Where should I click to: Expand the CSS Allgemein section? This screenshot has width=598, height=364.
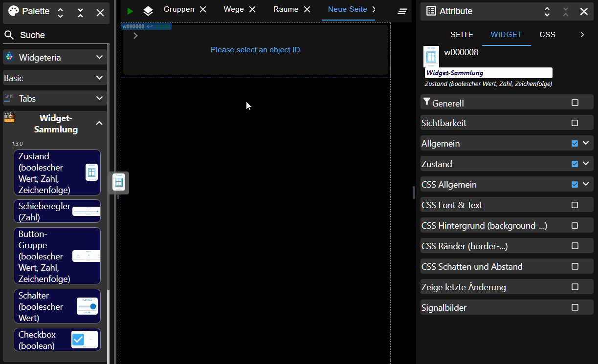[x=586, y=184]
